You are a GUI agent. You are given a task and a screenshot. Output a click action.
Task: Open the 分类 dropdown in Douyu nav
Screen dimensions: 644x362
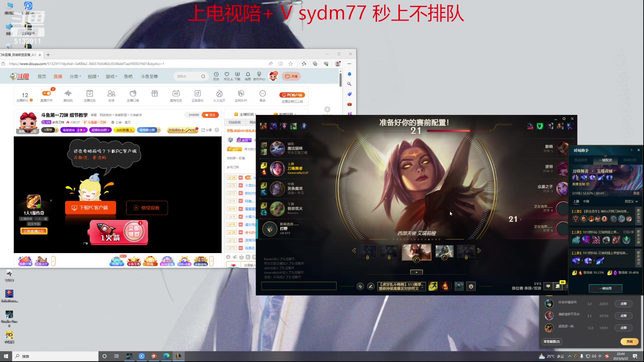75,76
